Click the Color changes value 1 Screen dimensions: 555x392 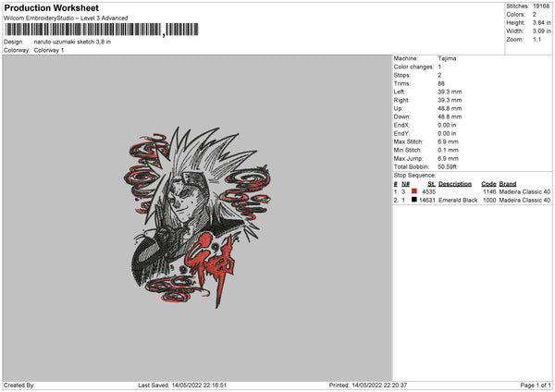click(439, 67)
